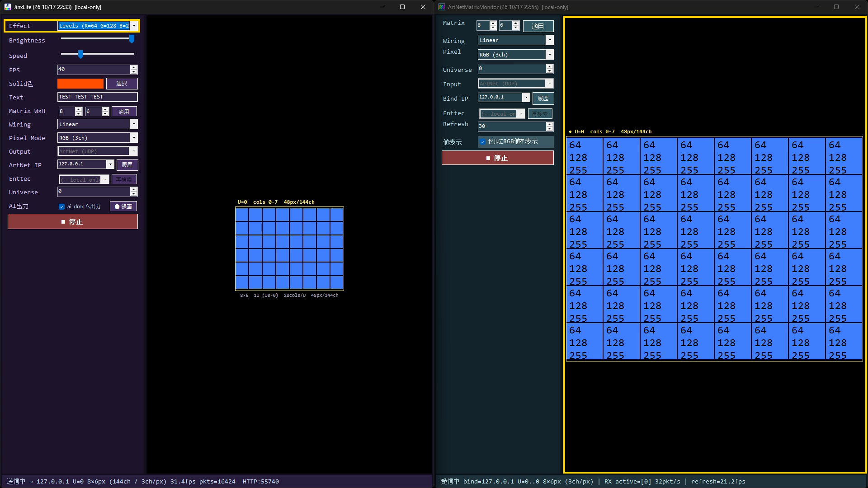Increase the Refresh value with the up arrow
Image resolution: width=868 pixels, height=488 pixels.
[550, 124]
